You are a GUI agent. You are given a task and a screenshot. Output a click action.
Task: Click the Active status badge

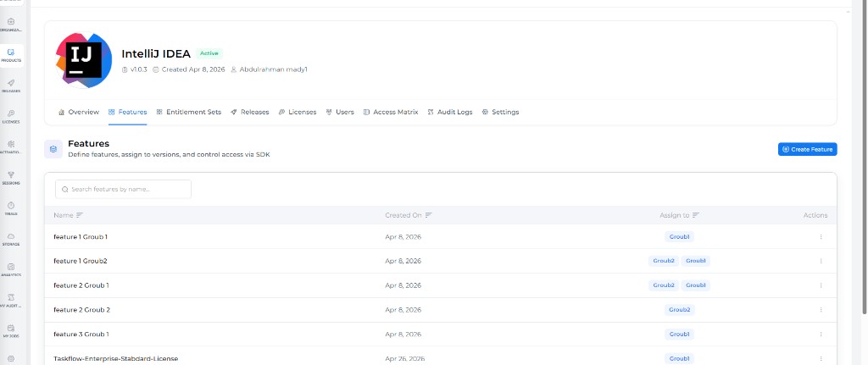(x=209, y=53)
